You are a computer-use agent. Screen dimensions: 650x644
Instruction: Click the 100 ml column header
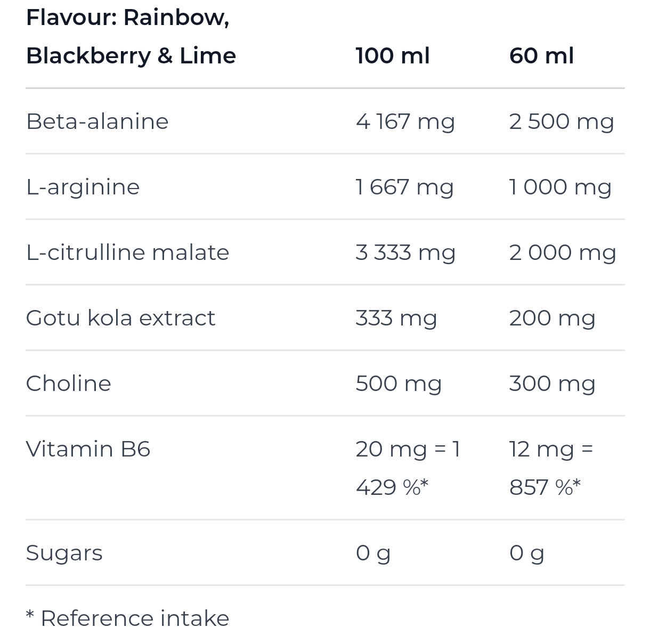click(x=392, y=56)
